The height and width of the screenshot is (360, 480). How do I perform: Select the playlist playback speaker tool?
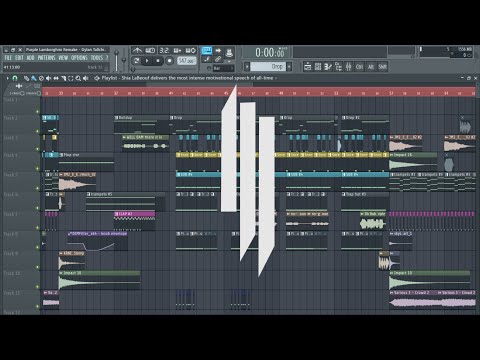[x=86, y=78]
